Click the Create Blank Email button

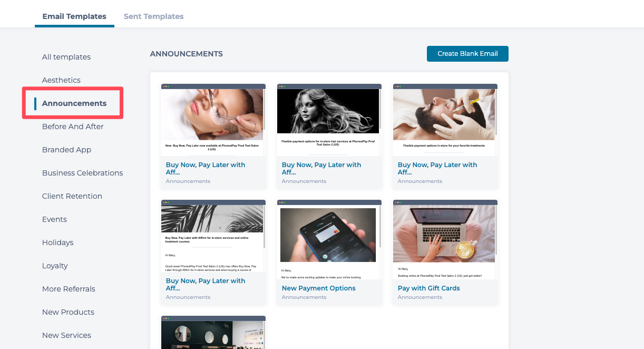click(x=467, y=54)
